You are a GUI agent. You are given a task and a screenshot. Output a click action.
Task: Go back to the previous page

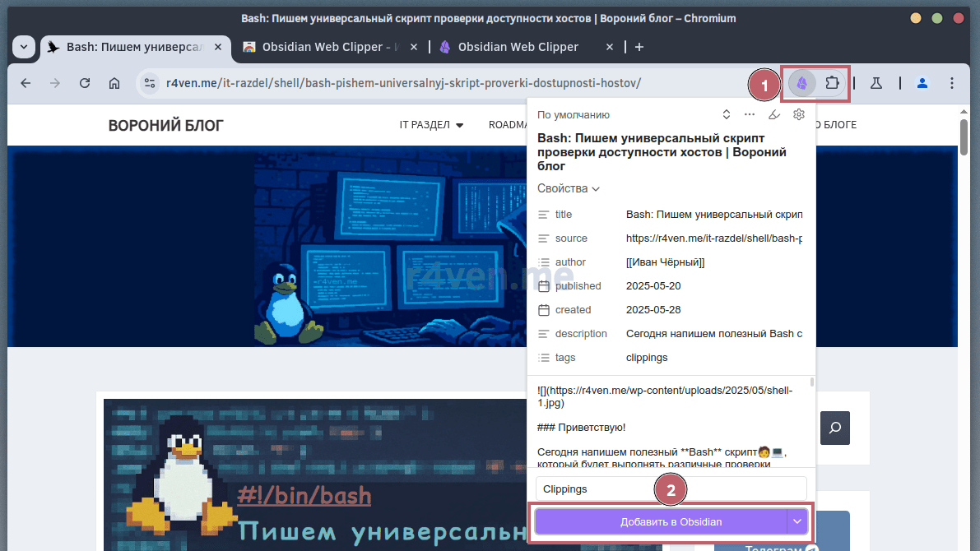pyautogui.click(x=26, y=83)
